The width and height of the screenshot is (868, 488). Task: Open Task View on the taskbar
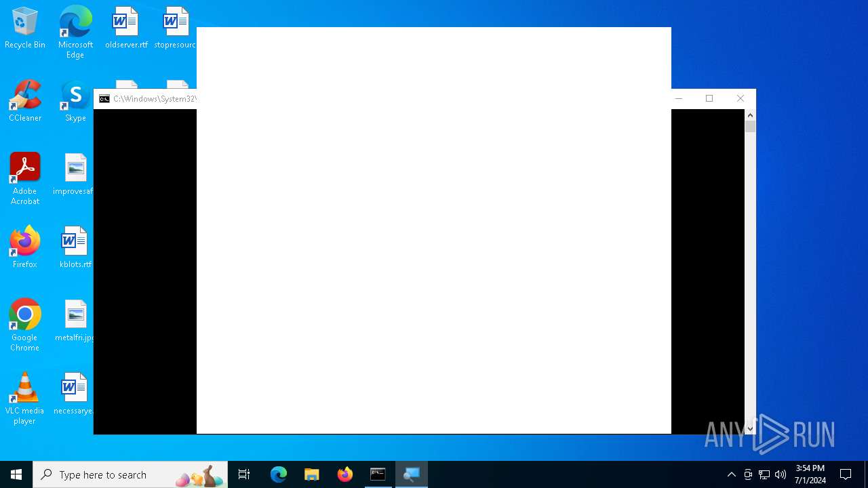pos(244,474)
